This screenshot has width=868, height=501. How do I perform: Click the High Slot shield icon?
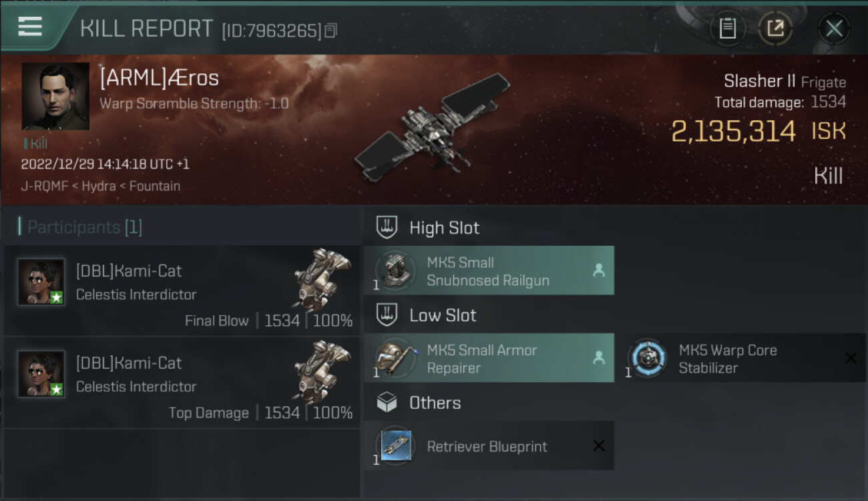point(387,228)
